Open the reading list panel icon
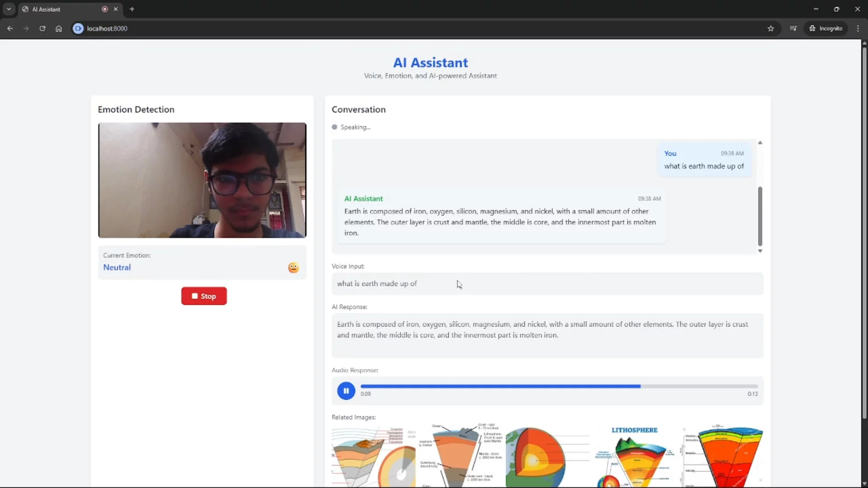868x488 pixels. pyautogui.click(x=793, y=28)
